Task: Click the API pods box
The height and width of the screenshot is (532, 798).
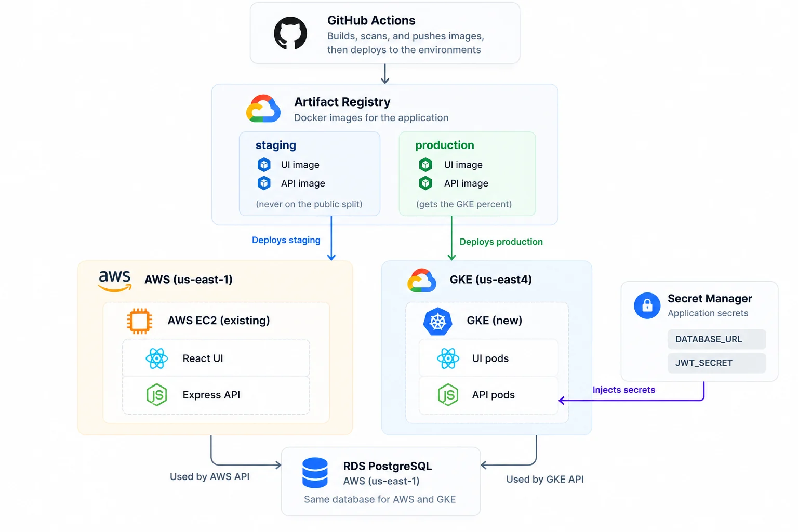Action: pos(488,395)
